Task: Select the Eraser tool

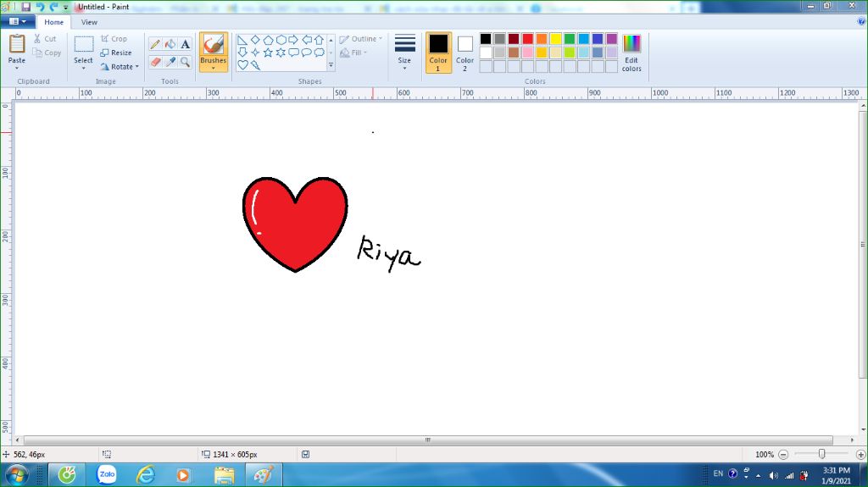Action: pyautogui.click(x=156, y=62)
